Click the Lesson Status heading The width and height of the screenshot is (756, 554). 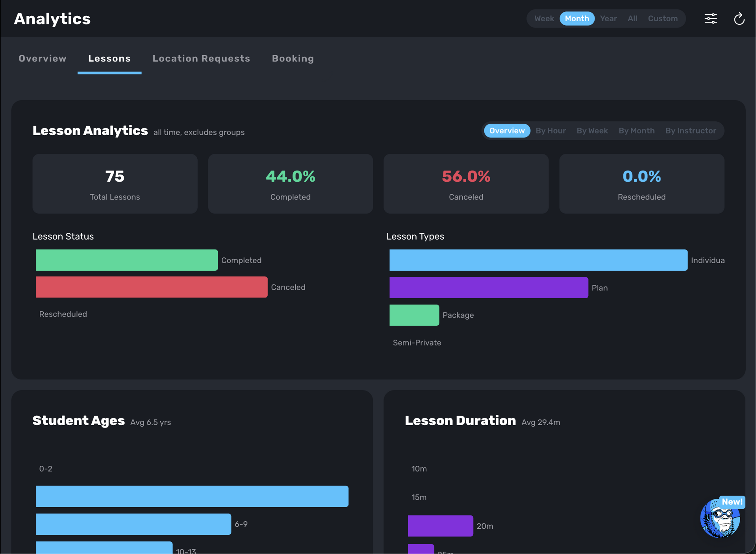[63, 236]
